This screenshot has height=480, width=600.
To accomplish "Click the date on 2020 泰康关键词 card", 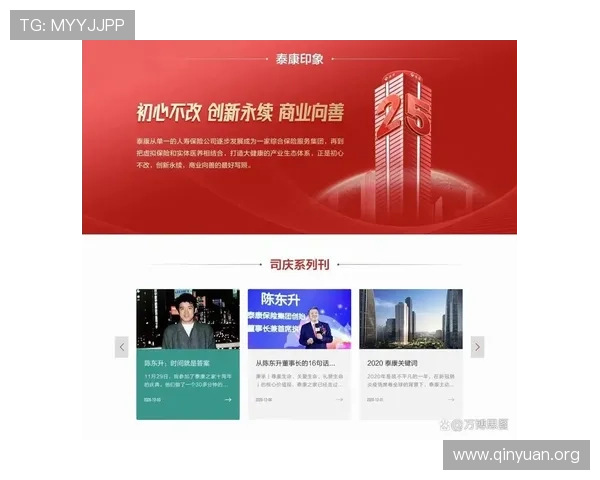I will (x=375, y=400).
